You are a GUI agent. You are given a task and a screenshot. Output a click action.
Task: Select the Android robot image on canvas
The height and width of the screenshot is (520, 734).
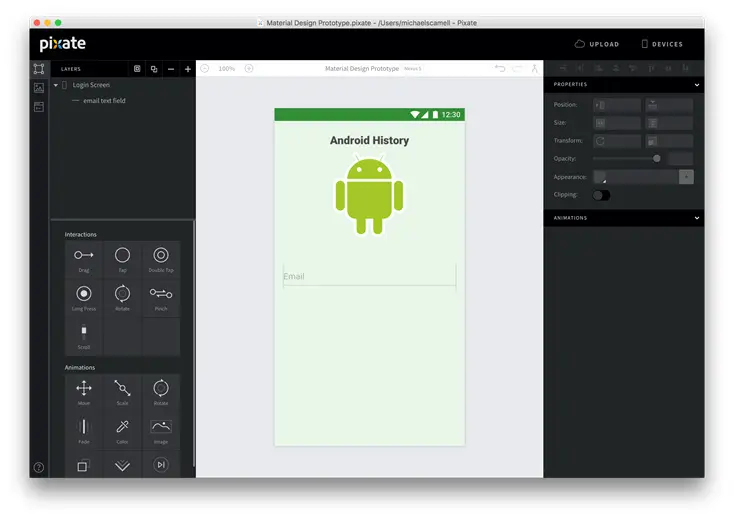pyautogui.click(x=369, y=194)
